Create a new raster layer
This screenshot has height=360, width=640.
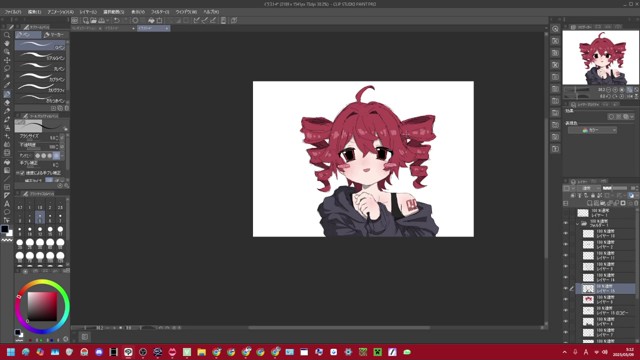(x=589, y=203)
